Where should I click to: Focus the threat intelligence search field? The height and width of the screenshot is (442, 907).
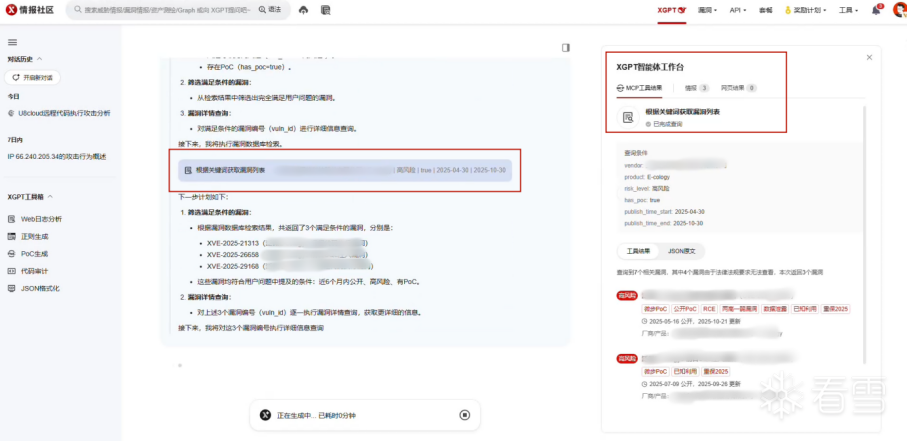168,10
